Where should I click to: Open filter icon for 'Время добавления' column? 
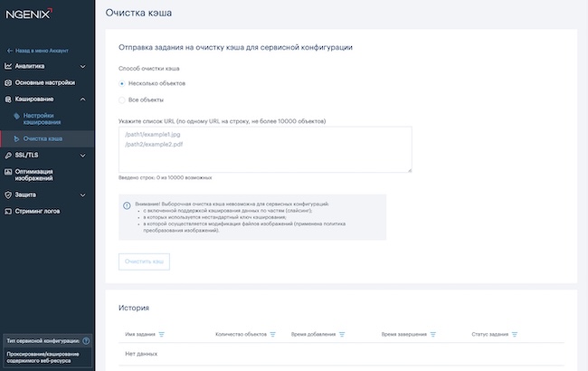342,334
